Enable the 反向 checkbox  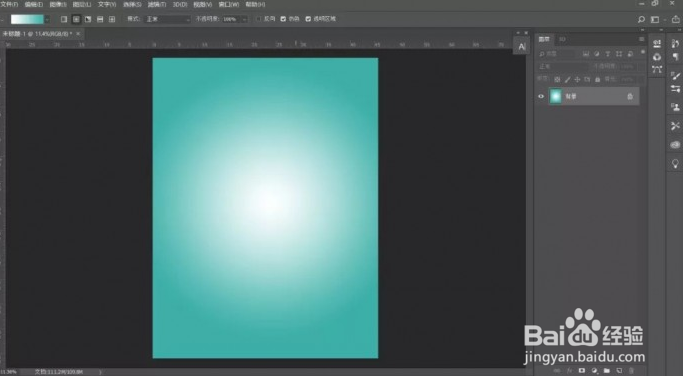pyautogui.click(x=259, y=19)
